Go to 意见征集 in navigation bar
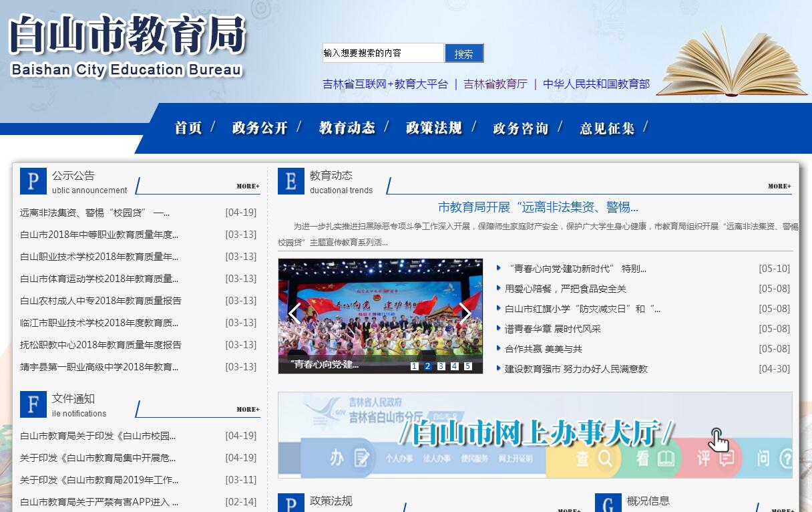 pyautogui.click(x=607, y=128)
